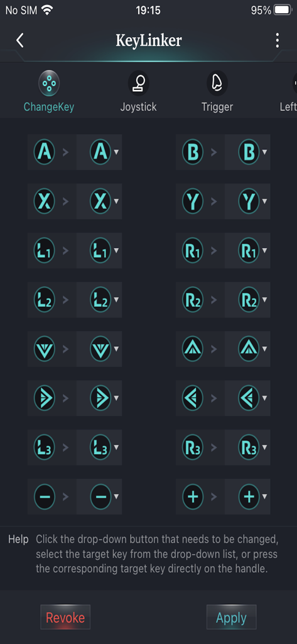Open the Joystick tab
Screen dimensions: 297x644
coord(138,92)
